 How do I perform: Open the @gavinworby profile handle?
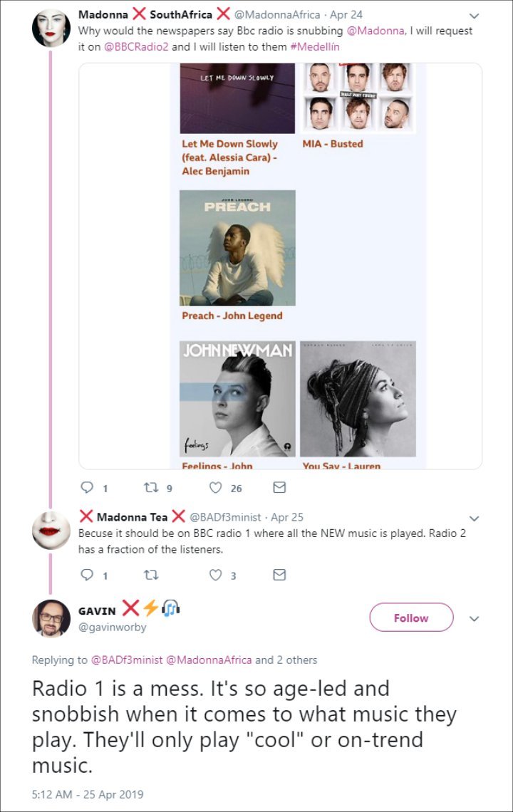coord(112,627)
